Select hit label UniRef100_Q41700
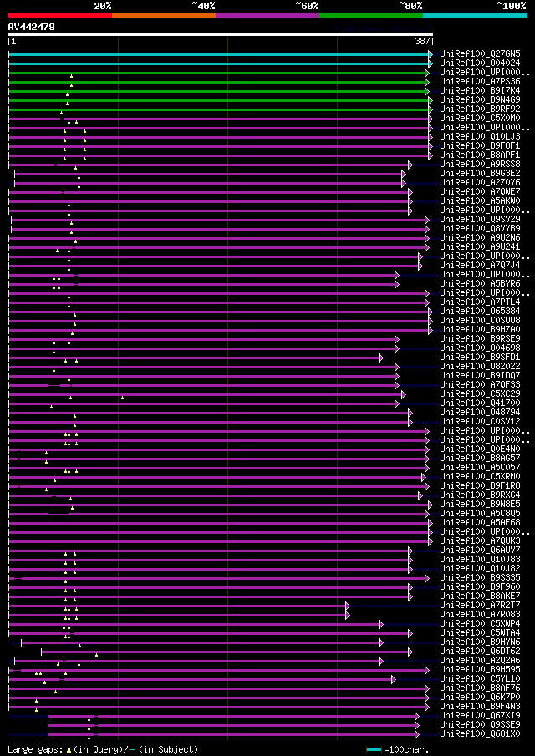Viewport: 535px width, 756px height. pos(480,404)
